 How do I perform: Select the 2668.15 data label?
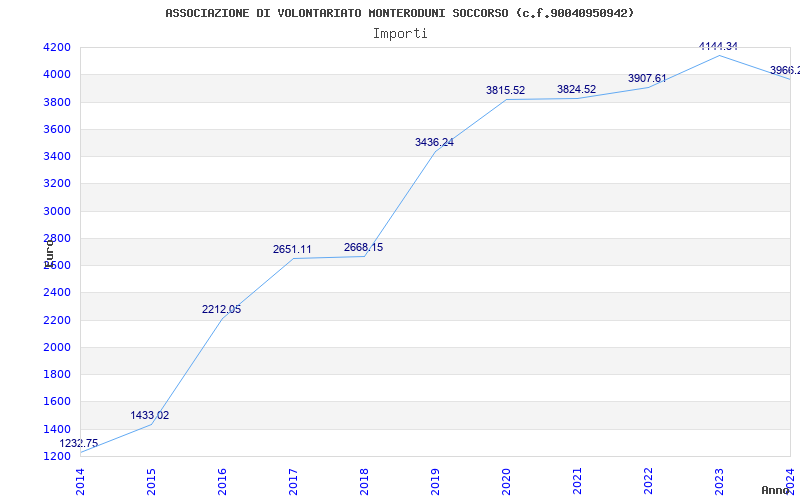[x=363, y=247]
